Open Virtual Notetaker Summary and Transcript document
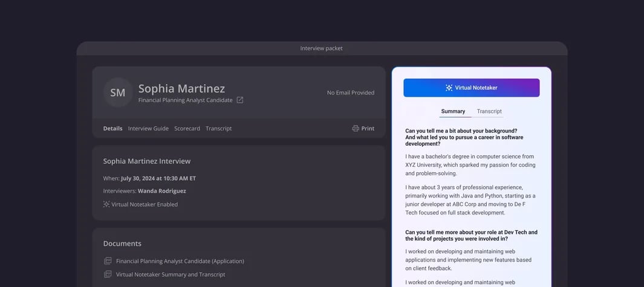This screenshot has height=287, width=644. point(171,274)
